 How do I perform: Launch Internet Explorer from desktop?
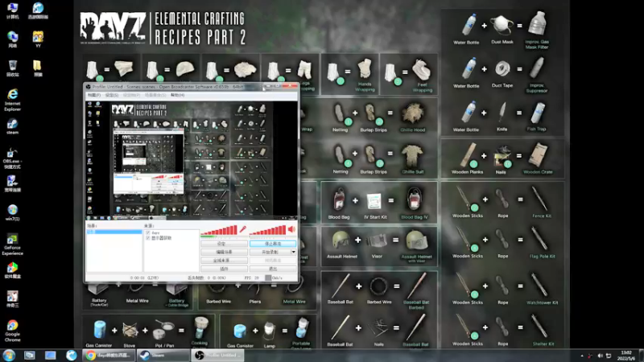click(x=12, y=100)
